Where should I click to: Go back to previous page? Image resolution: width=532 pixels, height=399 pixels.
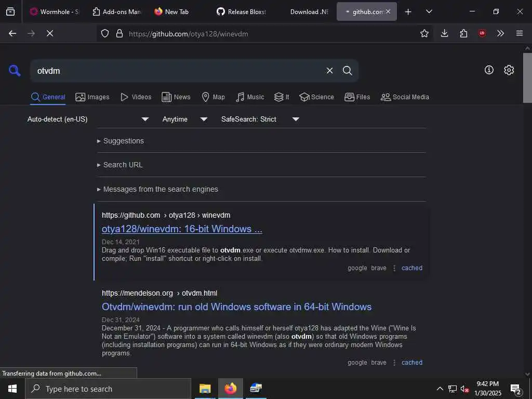pyautogui.click(x=12, y=33)
